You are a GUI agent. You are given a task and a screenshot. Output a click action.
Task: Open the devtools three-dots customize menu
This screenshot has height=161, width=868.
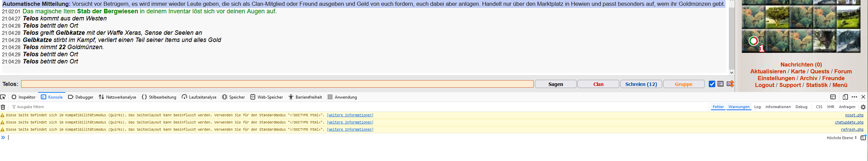[x=854, y=97]
